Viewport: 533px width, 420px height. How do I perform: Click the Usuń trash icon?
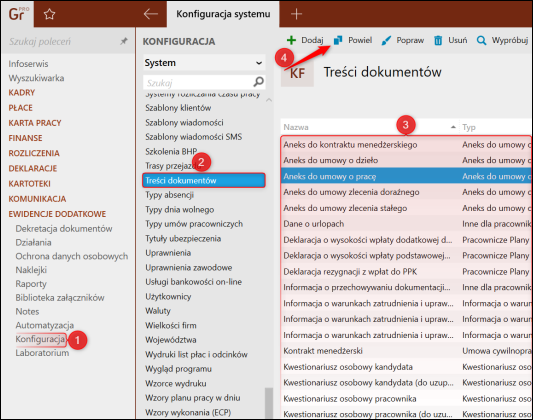point(438,40)
